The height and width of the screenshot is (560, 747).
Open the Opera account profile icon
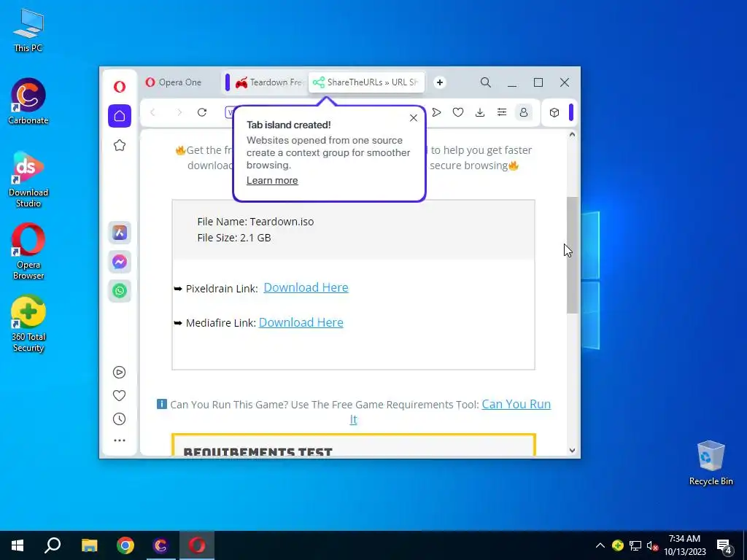click(x=524, y=112)
